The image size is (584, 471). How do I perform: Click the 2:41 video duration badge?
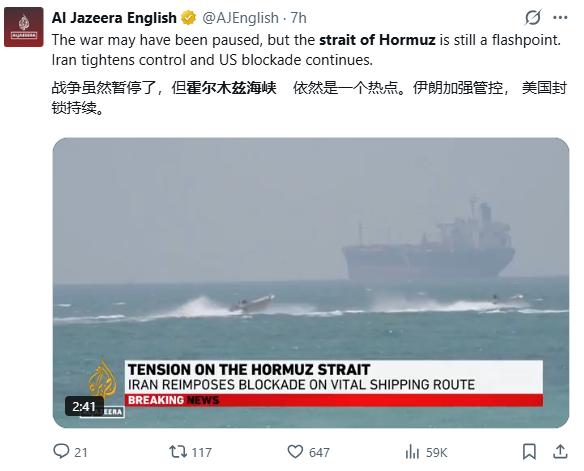point(84,406)
